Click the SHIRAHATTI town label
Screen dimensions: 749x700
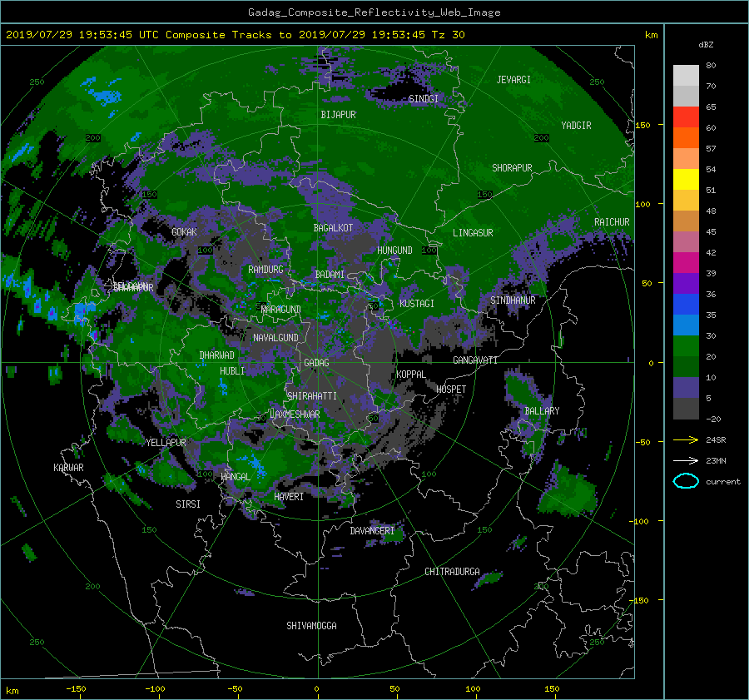tap(312, 396)
